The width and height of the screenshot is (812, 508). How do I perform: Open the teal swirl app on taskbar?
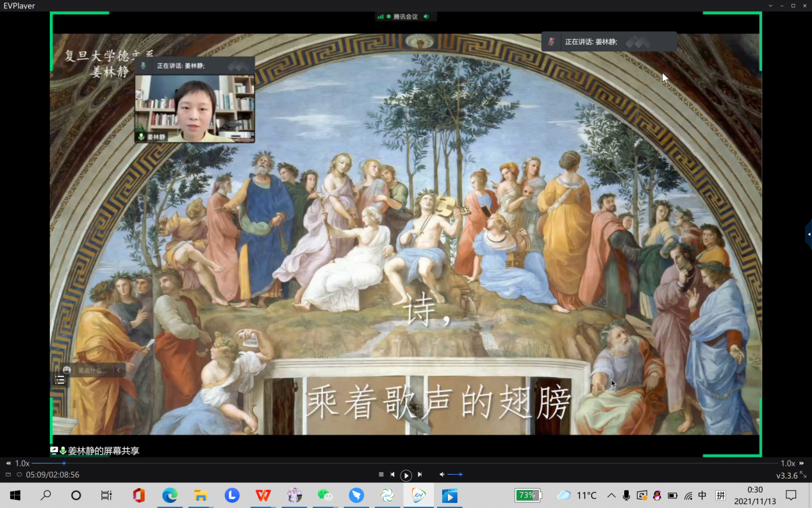tap(388, 495)
